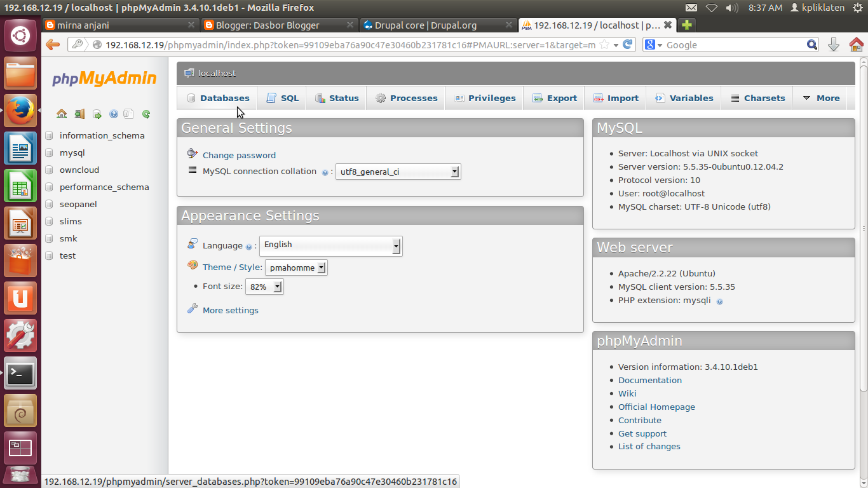Switch to the Databases tab
Viewport: 868px width, 488px height.
pyautogui.click(x=218, y=98)
